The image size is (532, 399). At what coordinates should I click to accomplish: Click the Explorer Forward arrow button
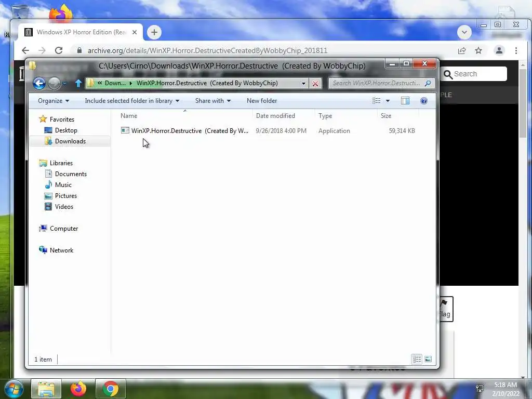(54, 83)
